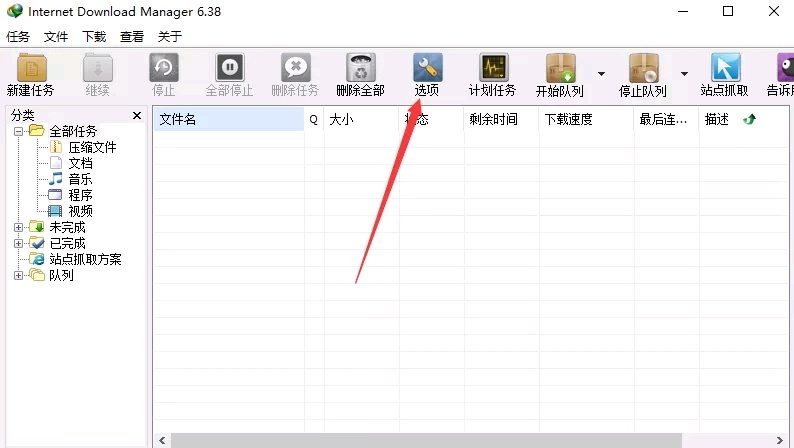Select the 队列 tree item
Viewport: 794px width, 448px height.
coord(61,275)
